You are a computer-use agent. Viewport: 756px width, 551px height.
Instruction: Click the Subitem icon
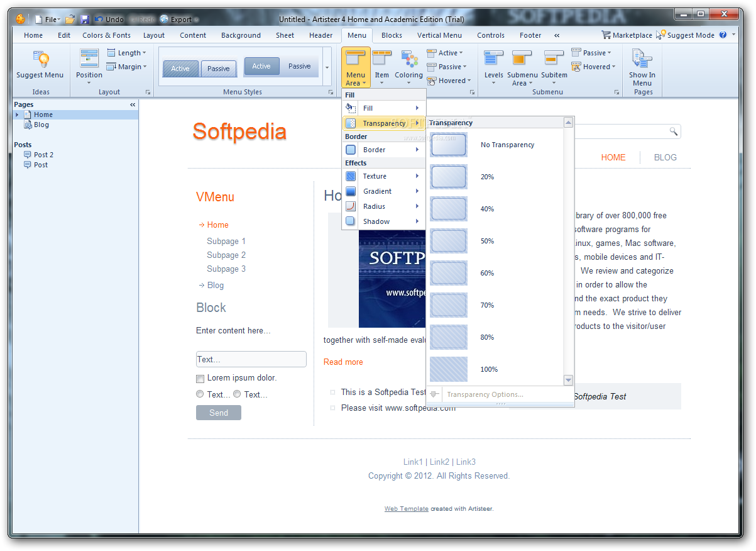pyautogui.click(x=554, y=58)
